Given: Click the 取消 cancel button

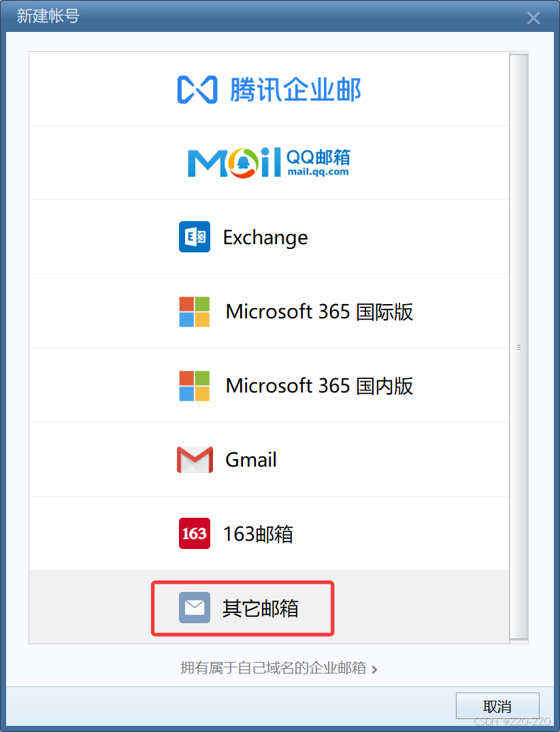Looking at the screenshot, I should 497,706.
